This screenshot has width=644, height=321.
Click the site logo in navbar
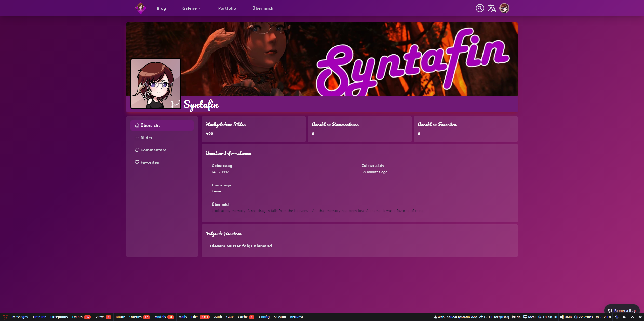[x=141, y=8]
